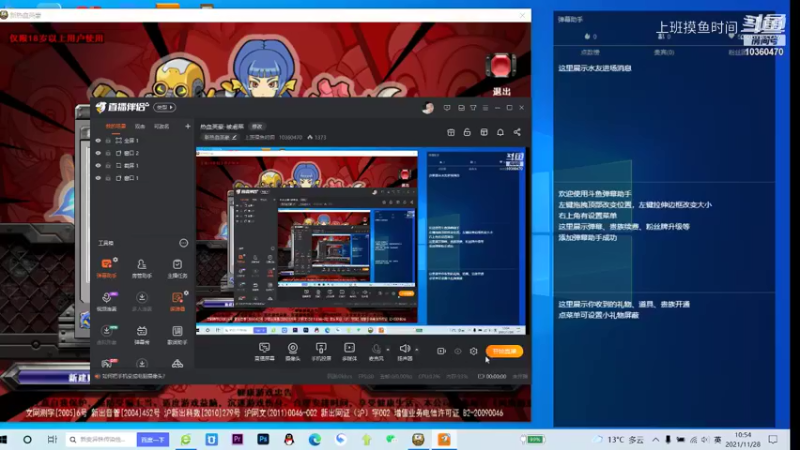Open the 主播任务 tool

click(177, 268)
